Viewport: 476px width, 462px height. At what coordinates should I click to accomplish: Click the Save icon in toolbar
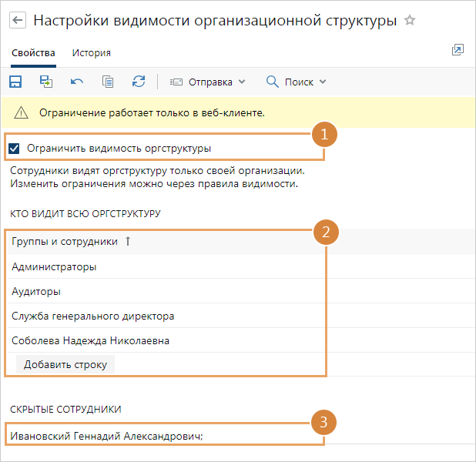[x=15, y=82]
